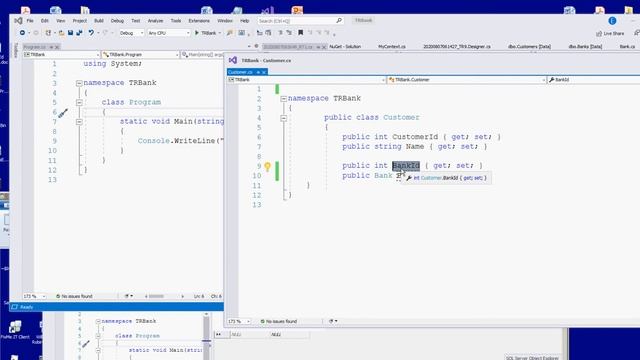Click the Undo toolbar icon
This screenshot has width=640, height=360.
(x=91, y=33)
